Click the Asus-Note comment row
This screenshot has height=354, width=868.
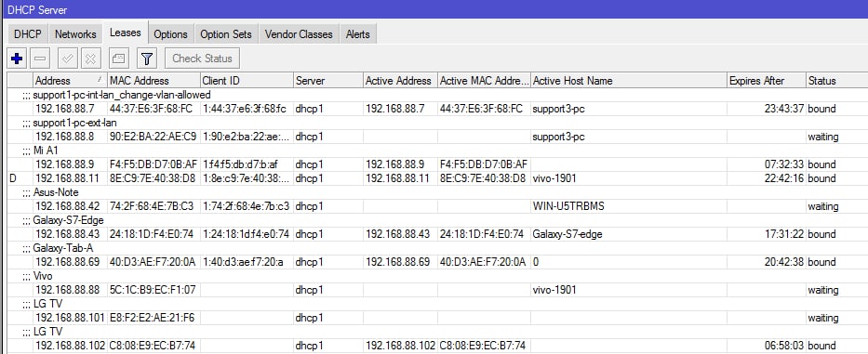click(x=437, y=192)
